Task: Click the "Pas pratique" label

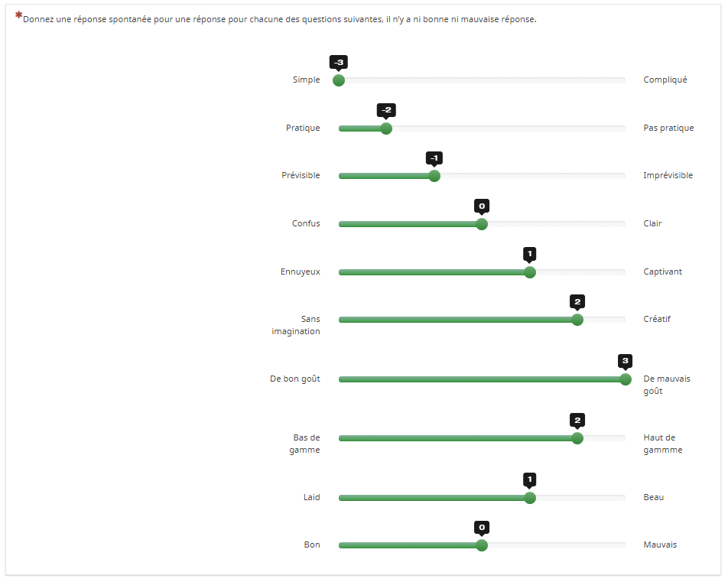Action: click(x=669, y=128)
